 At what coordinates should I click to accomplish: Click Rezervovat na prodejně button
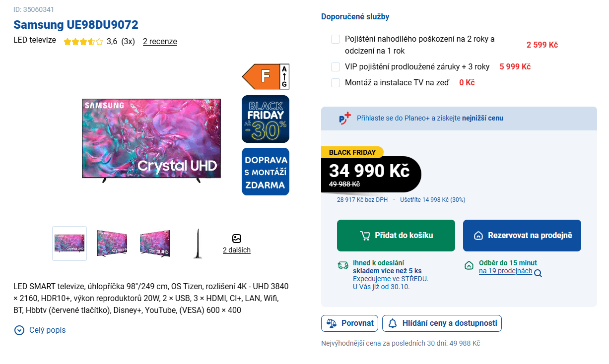coord(522,236)
